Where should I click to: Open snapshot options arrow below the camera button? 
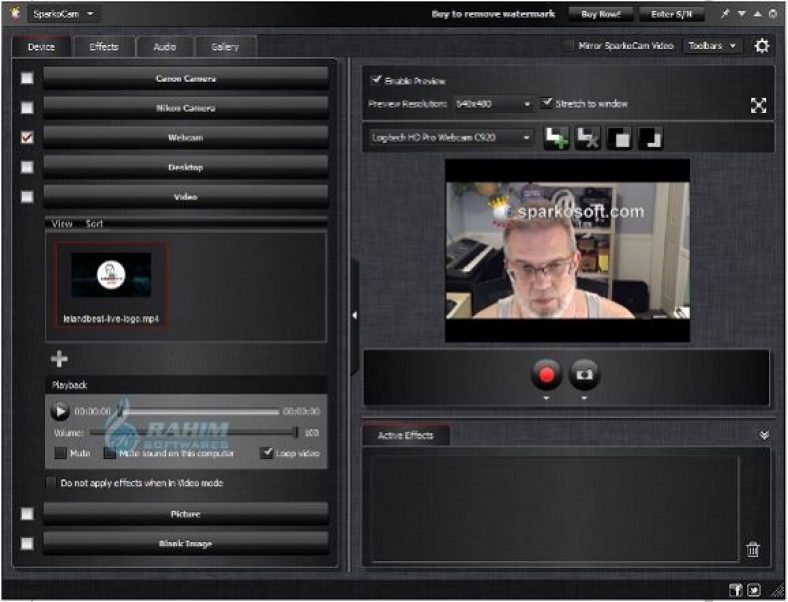click(x=584, y=398)
